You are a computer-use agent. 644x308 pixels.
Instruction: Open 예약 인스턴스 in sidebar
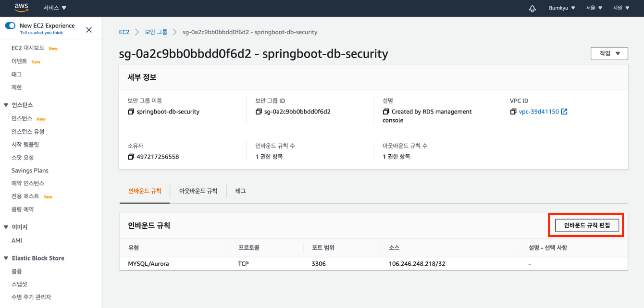point(28,183)
